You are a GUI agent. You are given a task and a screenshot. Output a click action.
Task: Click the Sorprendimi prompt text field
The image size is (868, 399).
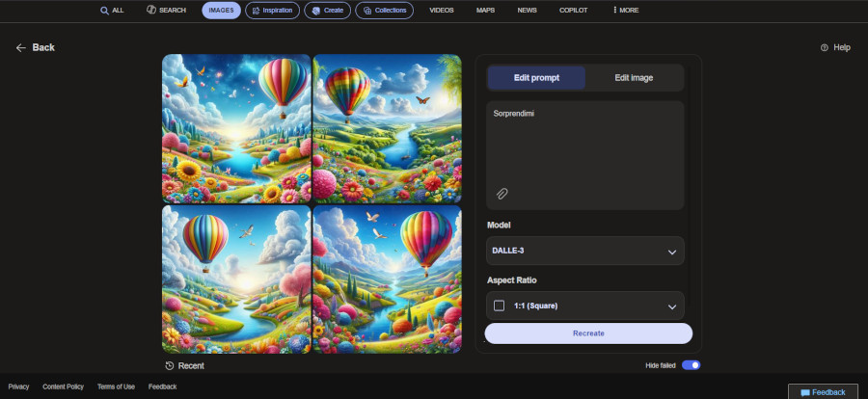tap(585, 145)
